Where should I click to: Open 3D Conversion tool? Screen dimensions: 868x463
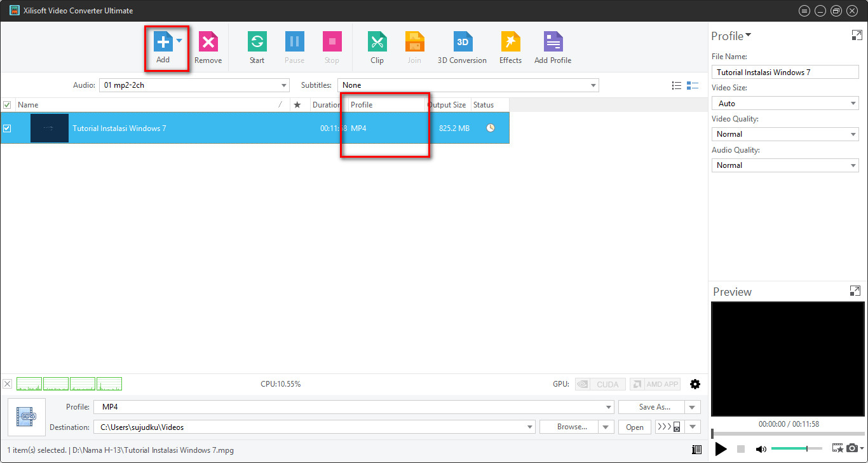point(463,42)
